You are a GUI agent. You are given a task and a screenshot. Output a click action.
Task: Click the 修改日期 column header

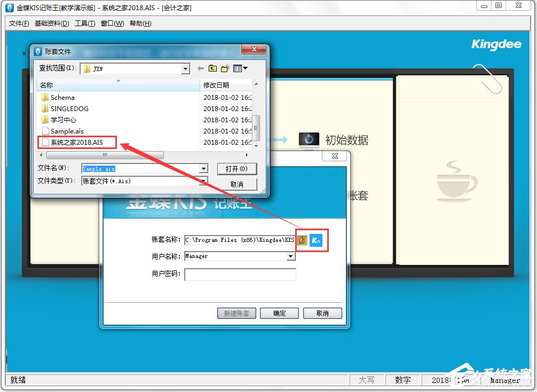pos(226,85)
